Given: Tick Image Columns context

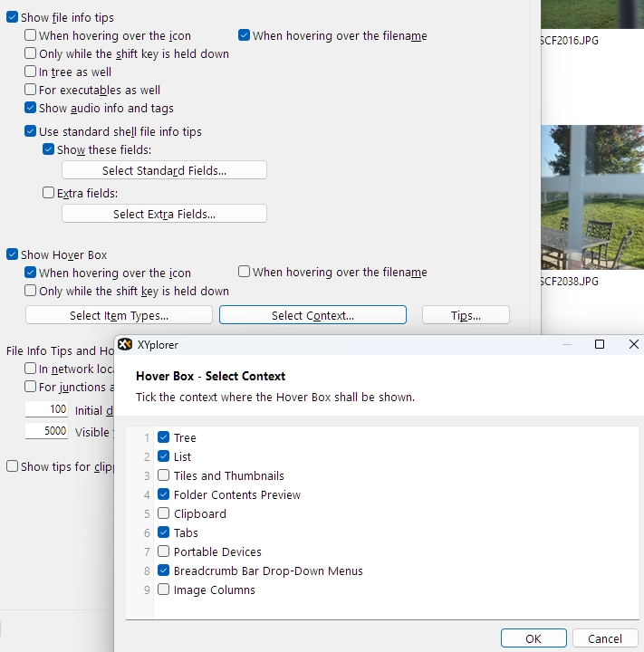Looking at the screenshot, I should tap(164, 590).
